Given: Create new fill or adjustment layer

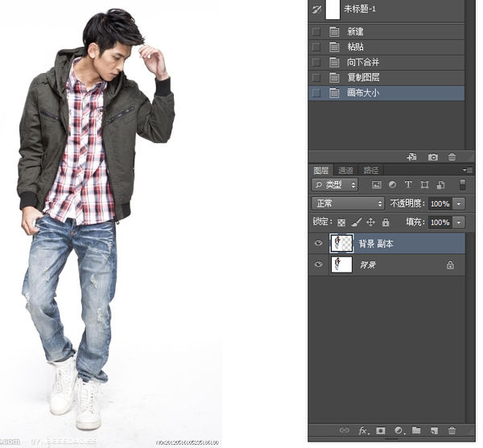Looking at the screenshot, I should [x=399, y=430].
